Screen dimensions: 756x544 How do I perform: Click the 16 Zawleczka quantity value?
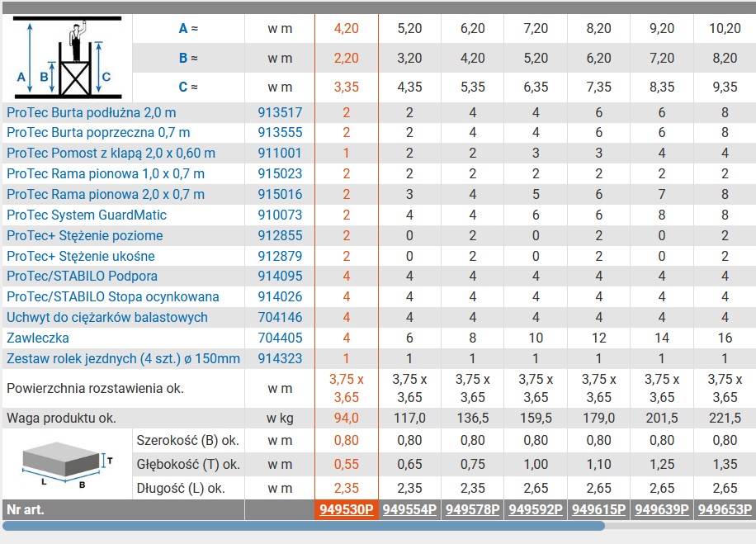click(725, 338)
